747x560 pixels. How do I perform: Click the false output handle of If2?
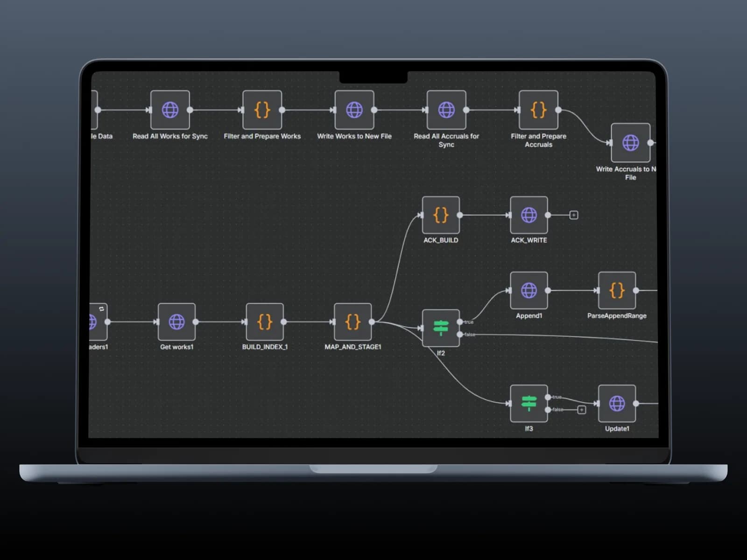[460, 335]
